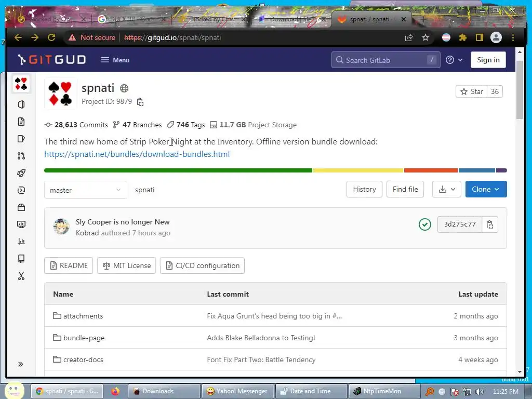532x399 pixels.
Task: Open the Deployments sidebar icon
Action: pos(21,190)
